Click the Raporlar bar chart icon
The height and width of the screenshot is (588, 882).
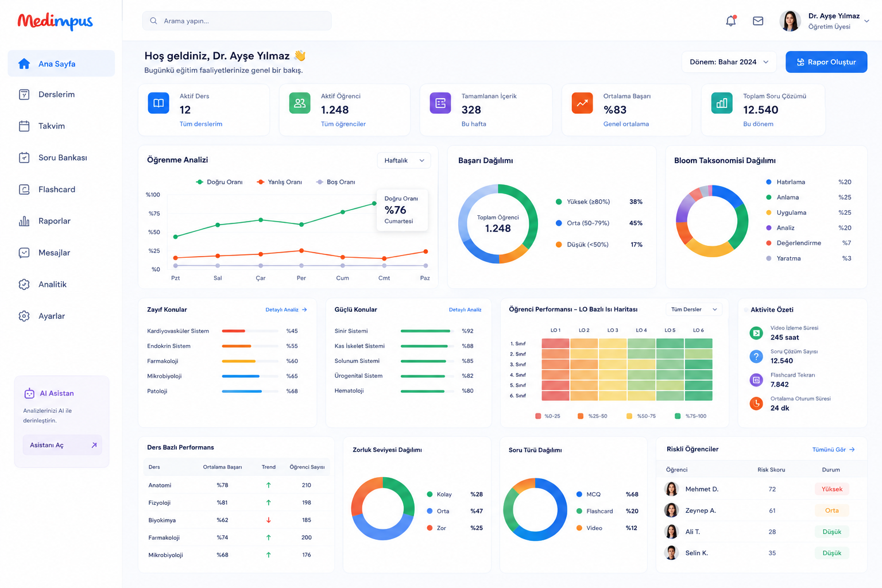click(24, 221)
